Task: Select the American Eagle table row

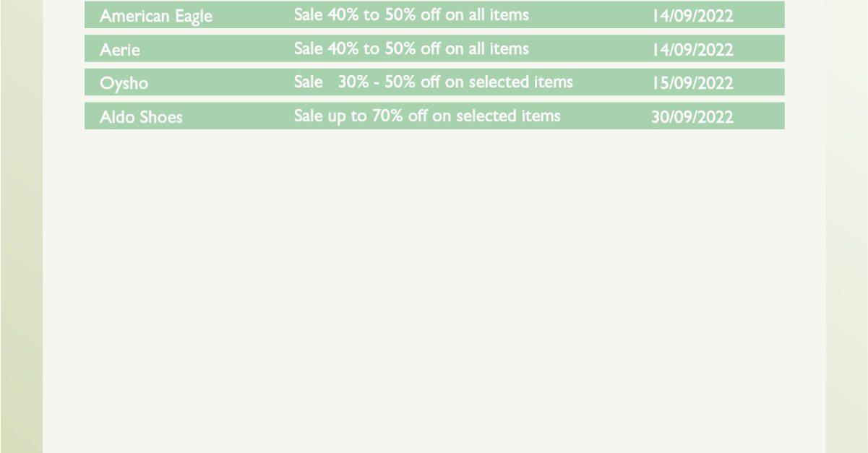Action: coord(434,14)
